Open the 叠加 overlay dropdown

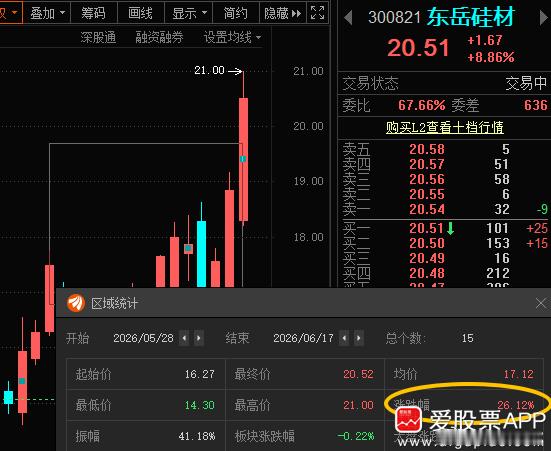47,13
